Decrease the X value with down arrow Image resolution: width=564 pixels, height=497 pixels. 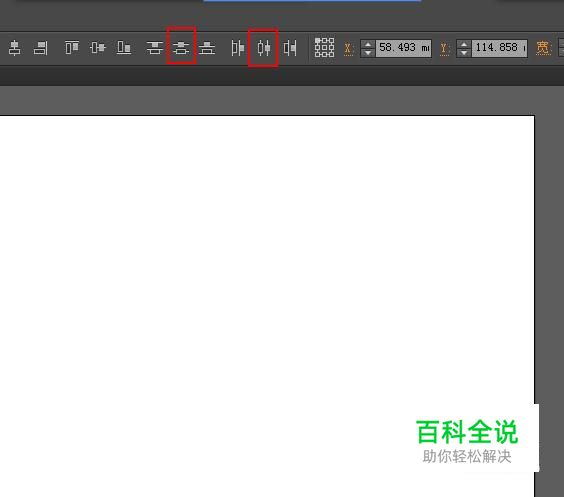368,53
